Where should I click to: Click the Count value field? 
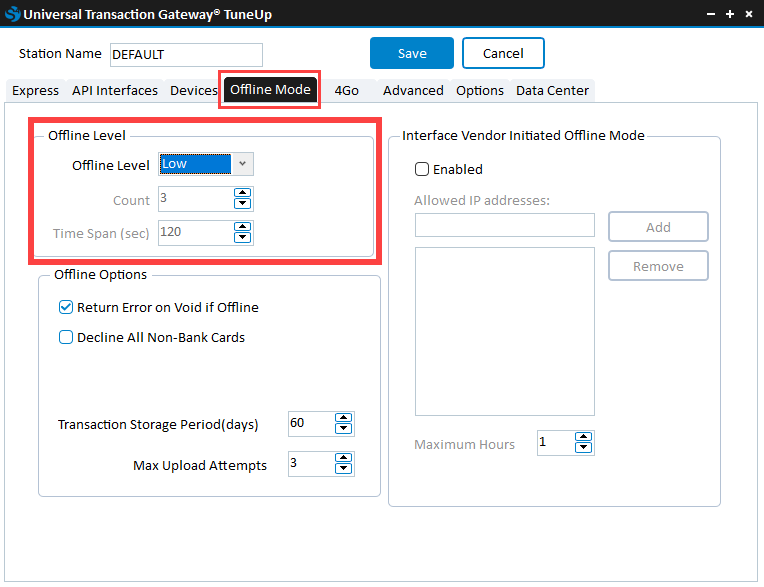(196, 199)
